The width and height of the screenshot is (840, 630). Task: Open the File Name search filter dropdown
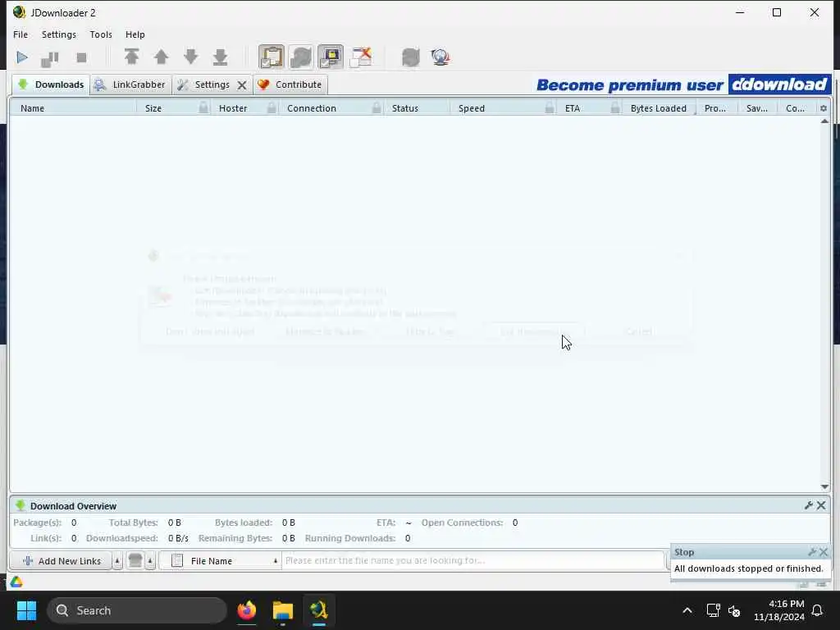coord(220,561)
